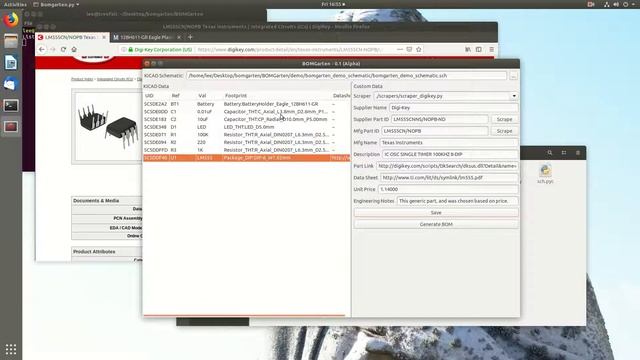
Task: Open the system volume indicator
Action: tap(616, 4)
